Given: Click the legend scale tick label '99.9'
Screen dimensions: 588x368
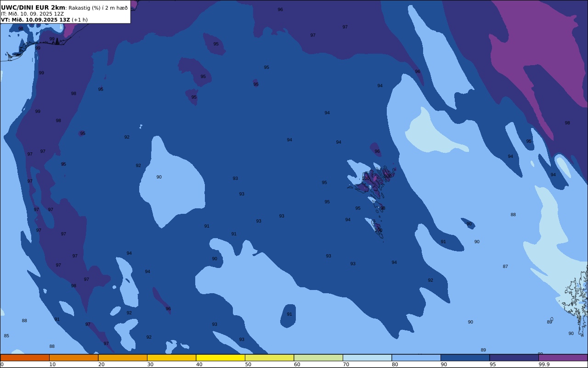Looking at the screenshot, I should click(544, 364).
